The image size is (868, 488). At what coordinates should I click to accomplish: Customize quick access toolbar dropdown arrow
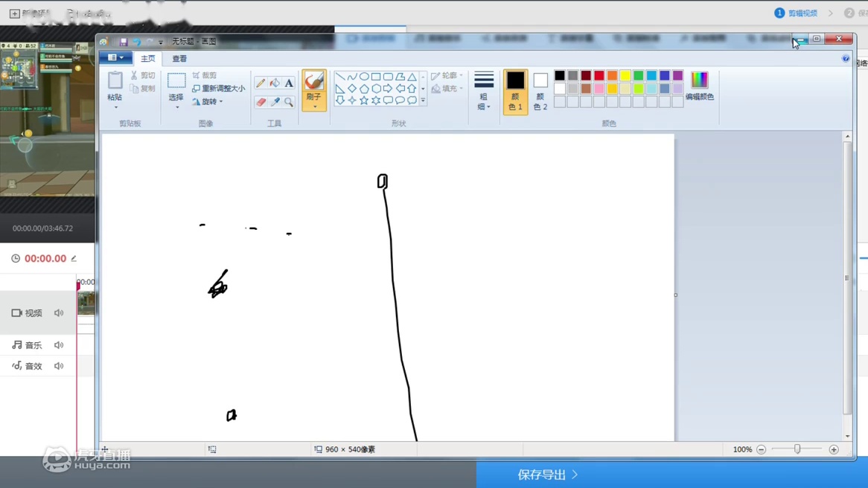[x=161, y=42]
